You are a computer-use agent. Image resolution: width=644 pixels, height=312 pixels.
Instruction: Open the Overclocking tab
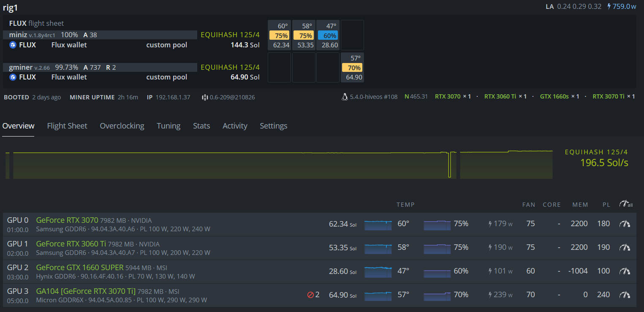tap(122, 126)
